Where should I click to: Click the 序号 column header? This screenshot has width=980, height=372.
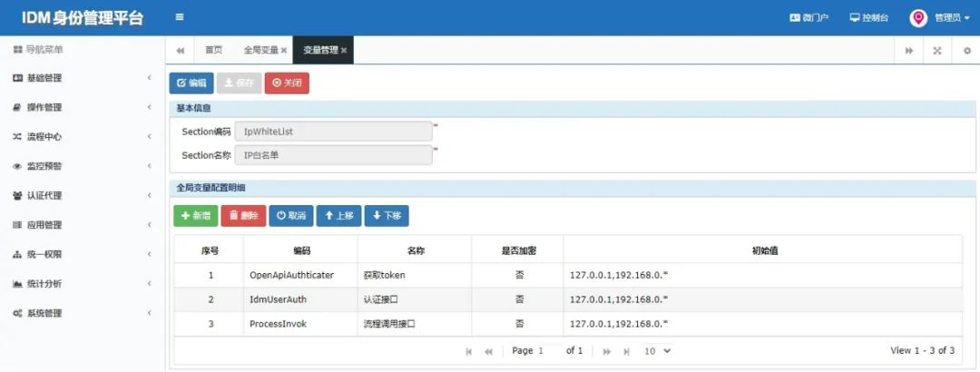click(x=210, y=250)
